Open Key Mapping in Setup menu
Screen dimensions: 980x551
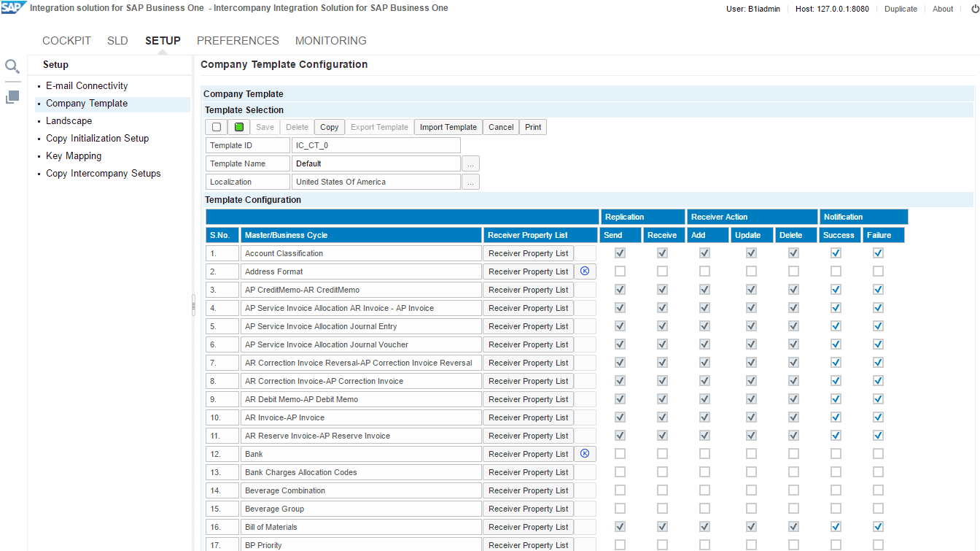click(74, 156)
